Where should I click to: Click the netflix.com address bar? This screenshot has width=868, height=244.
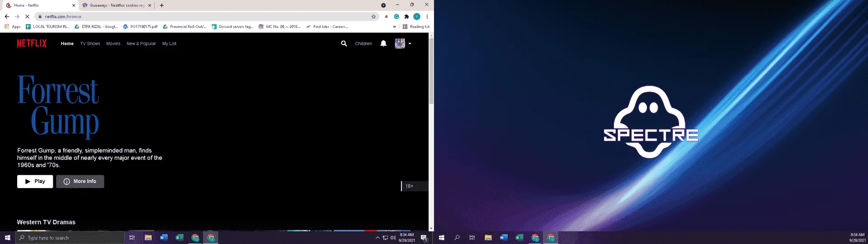coord(206,17)
